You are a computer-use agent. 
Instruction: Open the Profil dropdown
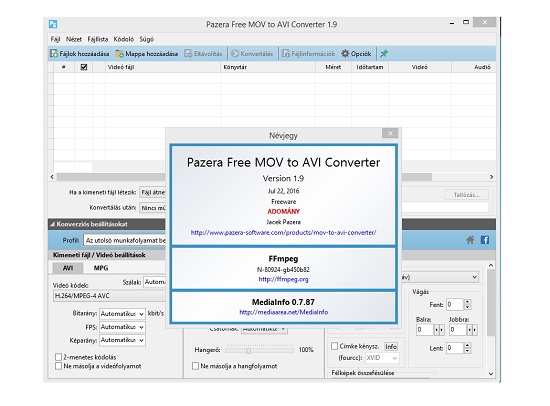[x=125, y=240]
